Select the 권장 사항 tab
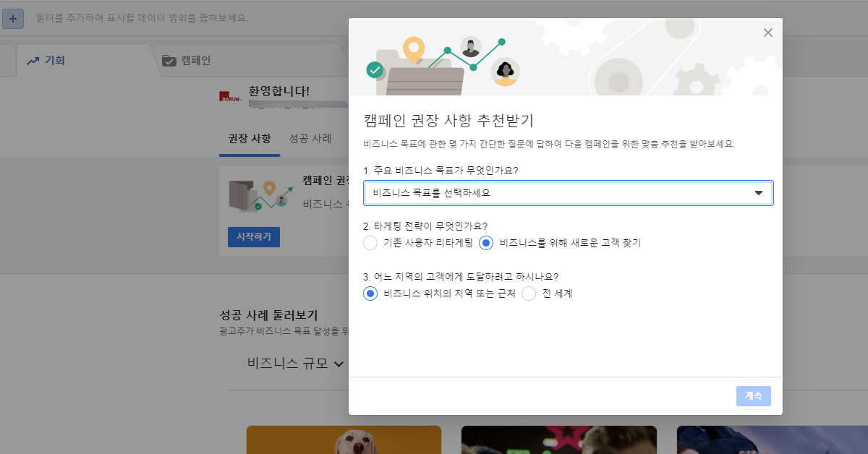 point(249,139)
